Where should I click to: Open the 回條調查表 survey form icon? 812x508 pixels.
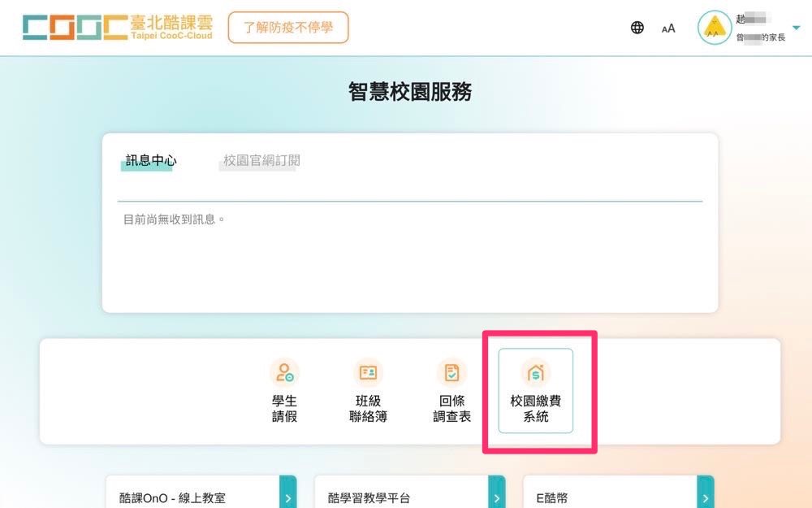pos(451,373)
